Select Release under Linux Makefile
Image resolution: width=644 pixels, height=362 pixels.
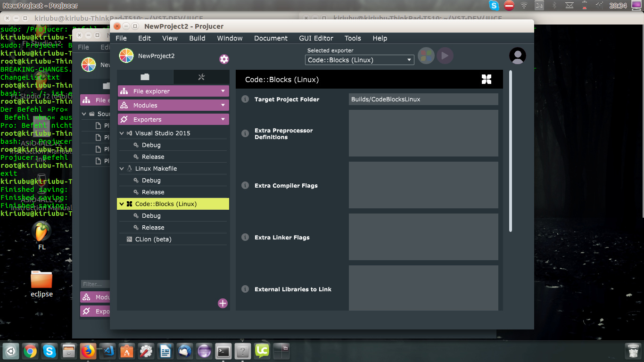point(153,192)
